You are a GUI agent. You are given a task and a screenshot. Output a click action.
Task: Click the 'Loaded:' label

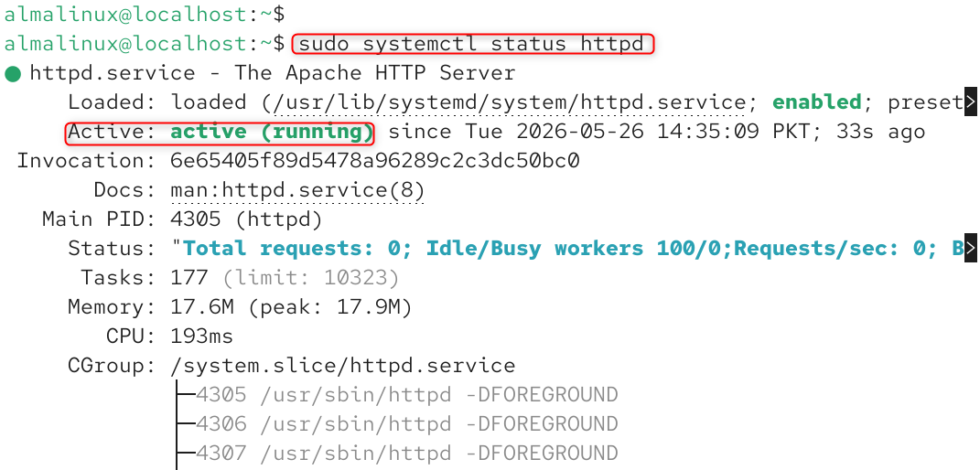pyautogui.click(x=113, y=102)
